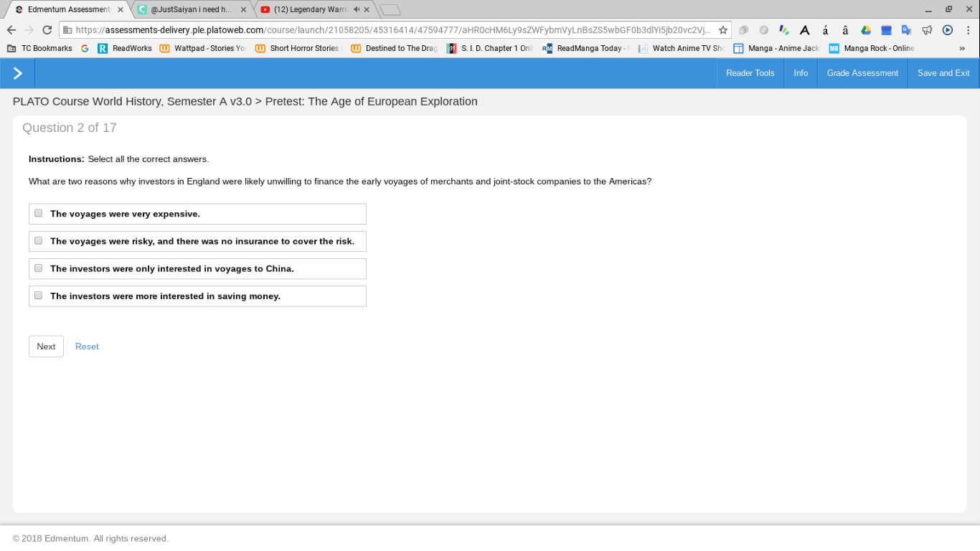
Task: Check 'only interested in voyages to China' option
Action: (x=39, y=268)
